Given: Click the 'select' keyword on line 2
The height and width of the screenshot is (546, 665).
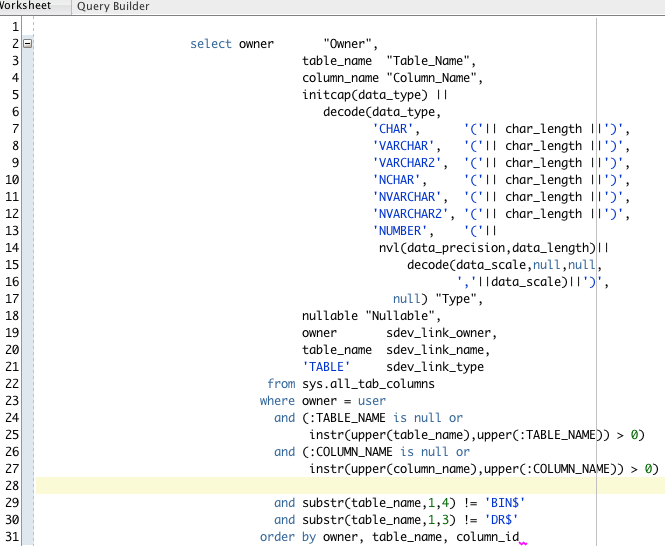Looking at the screenshot, I should pyautogui.click(x=211, y=44).
